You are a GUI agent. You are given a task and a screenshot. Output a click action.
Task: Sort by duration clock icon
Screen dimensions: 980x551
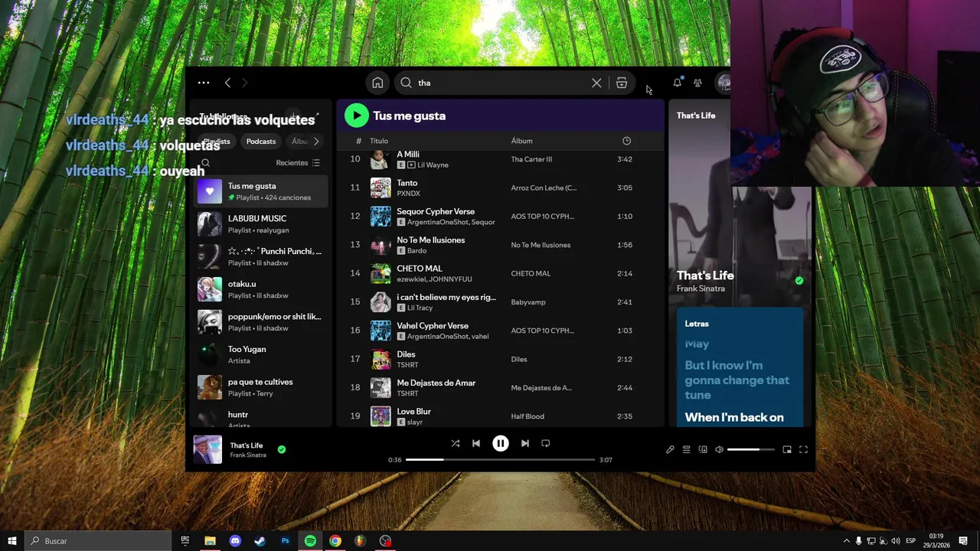(626, 141)
